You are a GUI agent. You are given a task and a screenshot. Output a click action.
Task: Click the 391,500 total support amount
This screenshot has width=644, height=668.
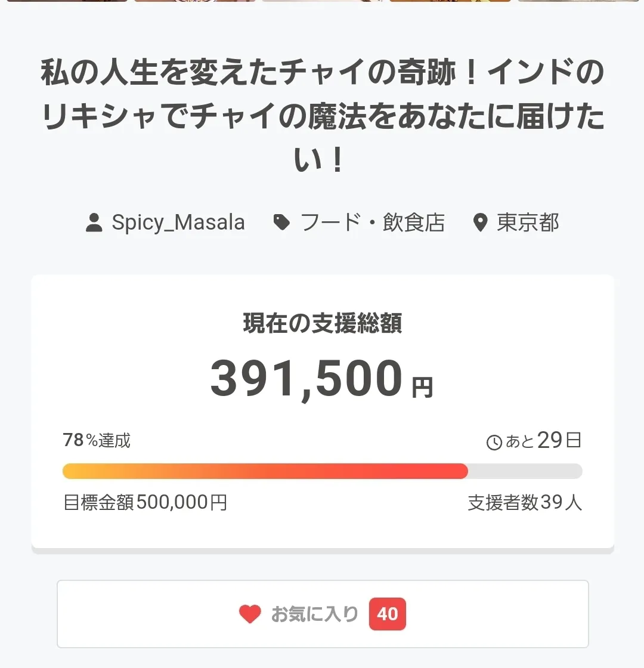click(x=306, y=379)
